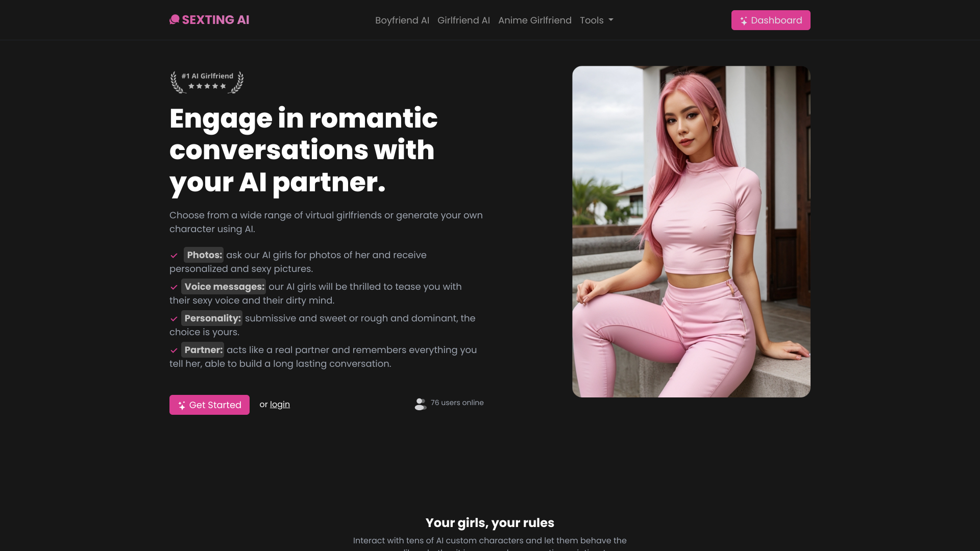
Task: Click the login hyperlink
Action: click(x=280, y=405)
